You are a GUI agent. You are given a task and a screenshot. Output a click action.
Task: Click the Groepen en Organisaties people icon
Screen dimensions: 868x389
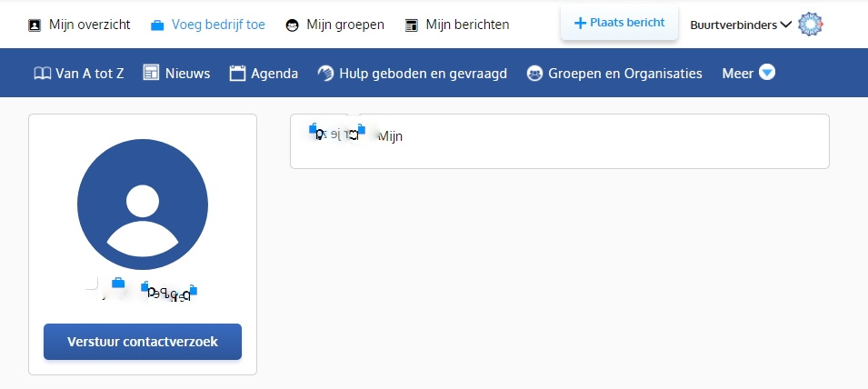534,73
